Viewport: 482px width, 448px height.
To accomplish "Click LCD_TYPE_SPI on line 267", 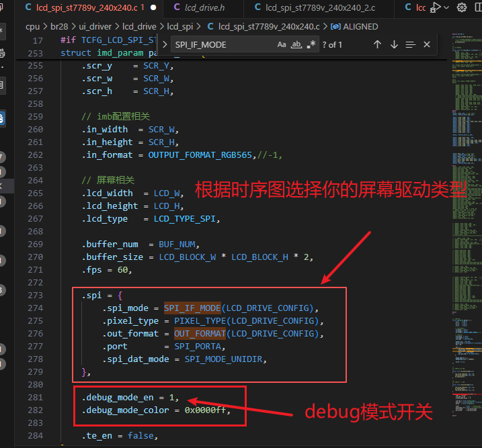I will coord(184,219).
